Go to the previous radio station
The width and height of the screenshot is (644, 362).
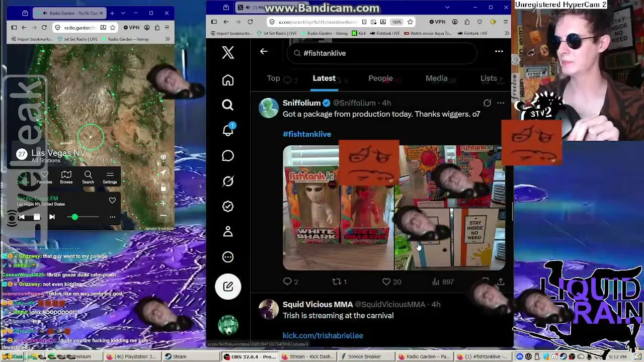click(22, 217)
